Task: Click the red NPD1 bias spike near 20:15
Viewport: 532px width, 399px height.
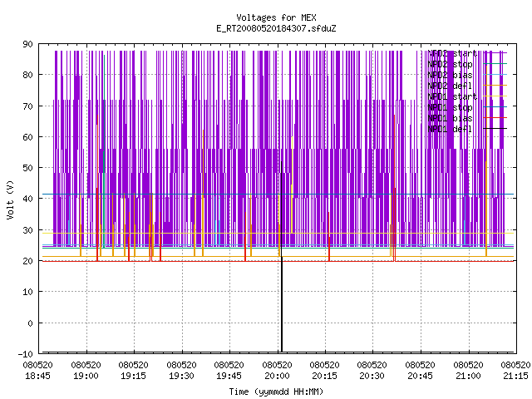Action: [x=329, y=236]
